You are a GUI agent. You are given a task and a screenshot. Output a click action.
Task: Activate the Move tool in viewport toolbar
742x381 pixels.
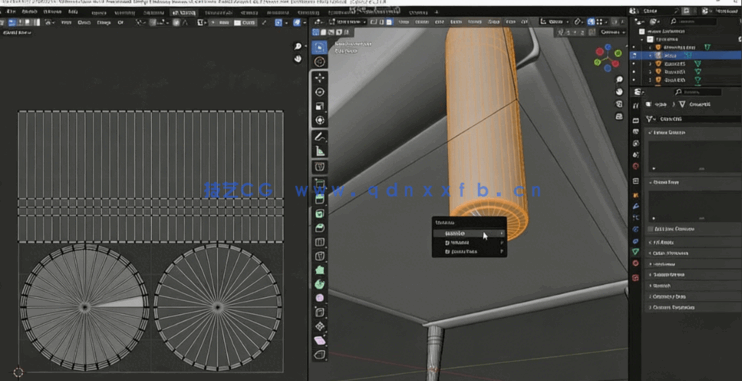[x=319, y=78]
